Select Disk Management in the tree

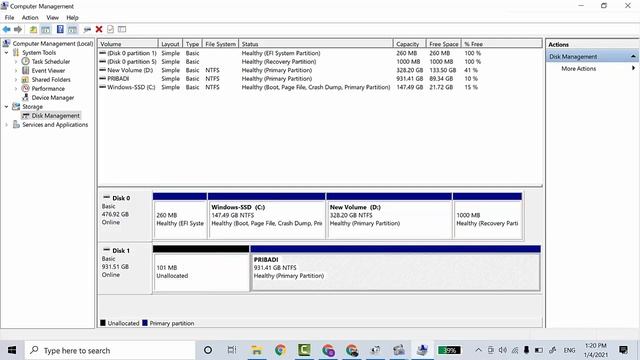(56, 116)
